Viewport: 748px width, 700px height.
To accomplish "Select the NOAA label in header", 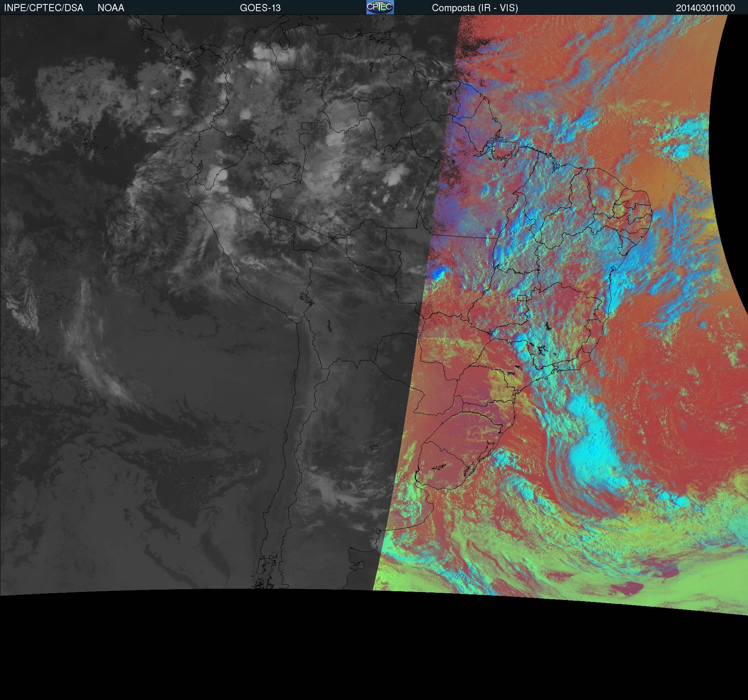I will point(111,8).
